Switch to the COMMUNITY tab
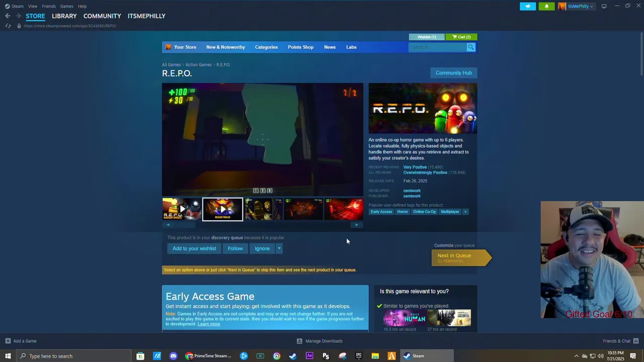This screenshot has height=362, width=644. tap(102, 16)
